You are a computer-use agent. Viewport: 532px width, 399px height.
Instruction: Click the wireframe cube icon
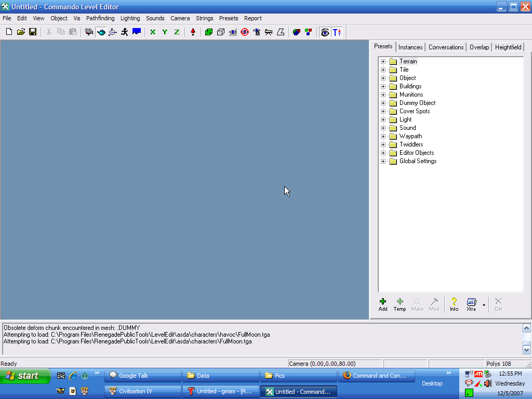click(x=221, y=32)
